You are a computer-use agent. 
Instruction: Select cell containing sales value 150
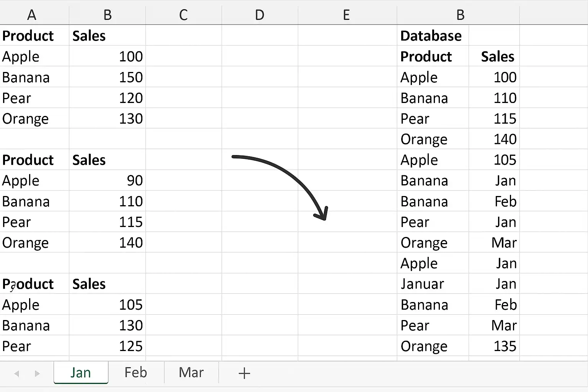[x=107, y=77]
